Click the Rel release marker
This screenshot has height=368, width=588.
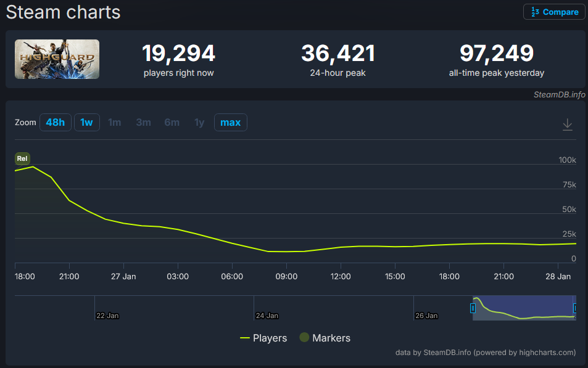click(22, 158)
